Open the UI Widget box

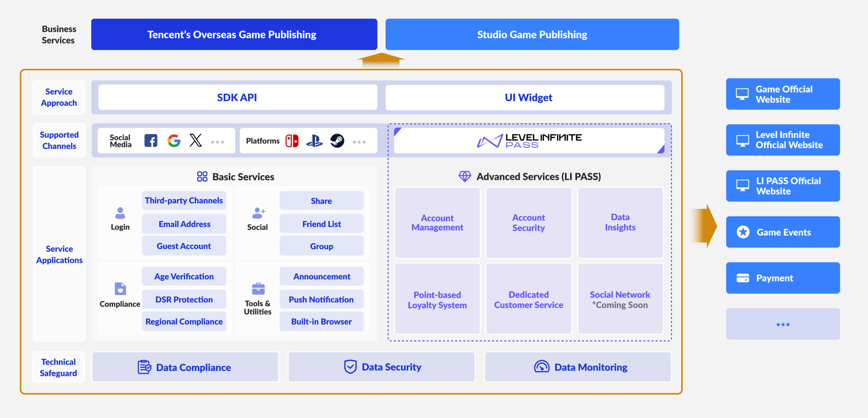pos(525,97)
